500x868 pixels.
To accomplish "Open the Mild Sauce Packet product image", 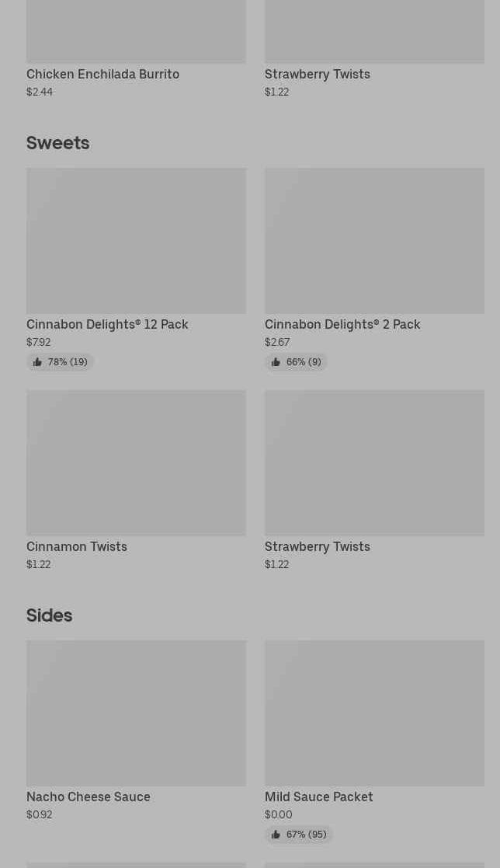I will 374,713.
